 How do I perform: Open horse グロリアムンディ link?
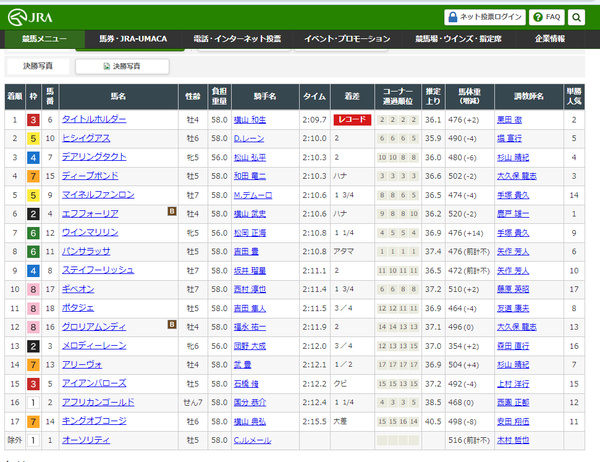[94, 327]
